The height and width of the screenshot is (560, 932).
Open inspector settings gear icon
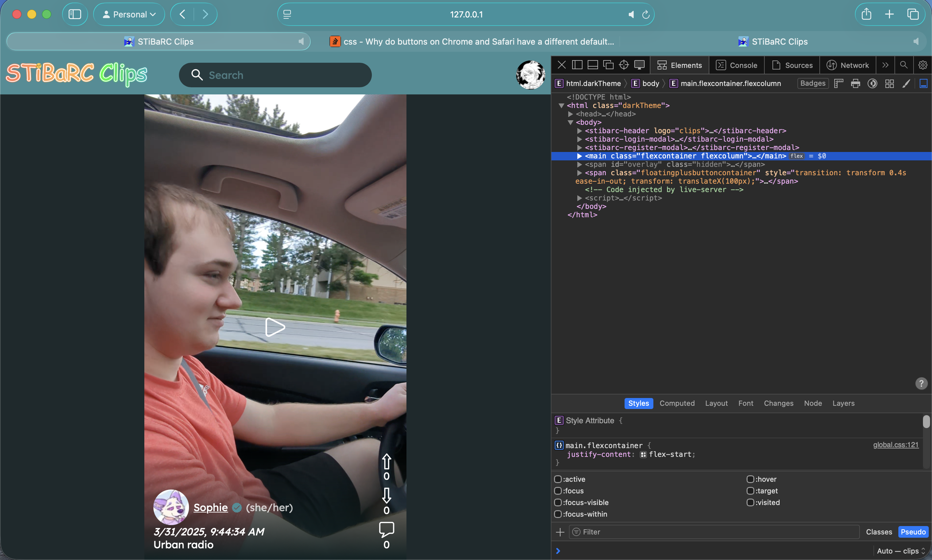(x=923, y=65)
